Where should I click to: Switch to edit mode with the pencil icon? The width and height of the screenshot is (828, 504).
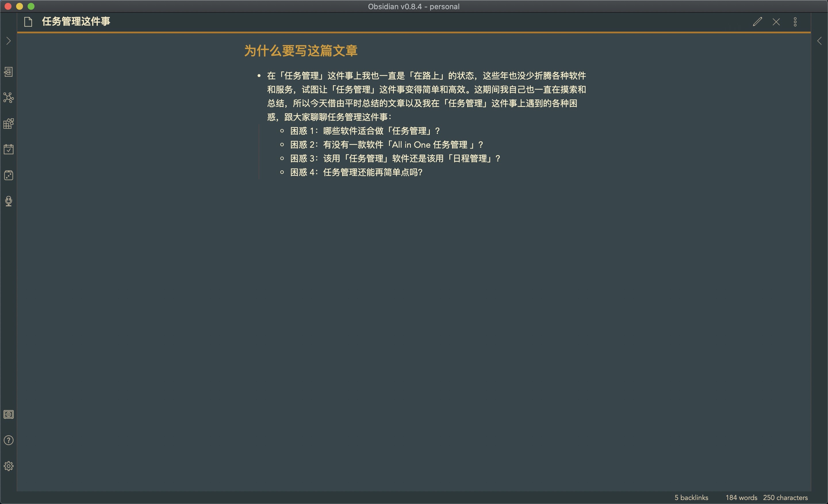pos(757,22)
